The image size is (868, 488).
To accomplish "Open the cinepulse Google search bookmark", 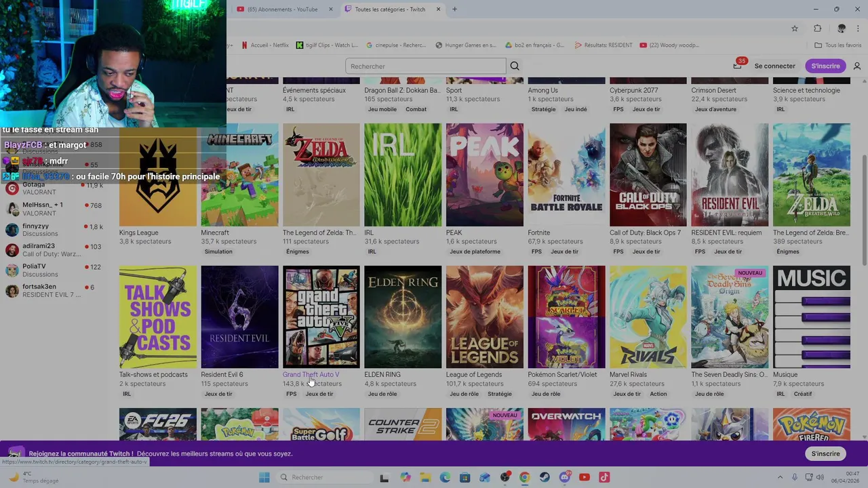I will pyautogui.click(x=396, y=45).
